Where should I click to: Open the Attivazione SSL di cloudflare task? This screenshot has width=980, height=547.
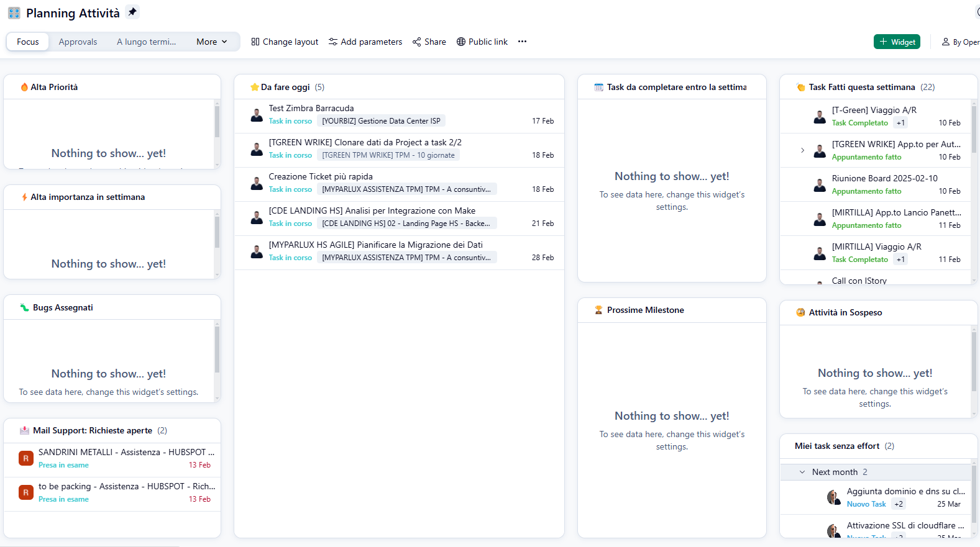(x=905, y=525)
